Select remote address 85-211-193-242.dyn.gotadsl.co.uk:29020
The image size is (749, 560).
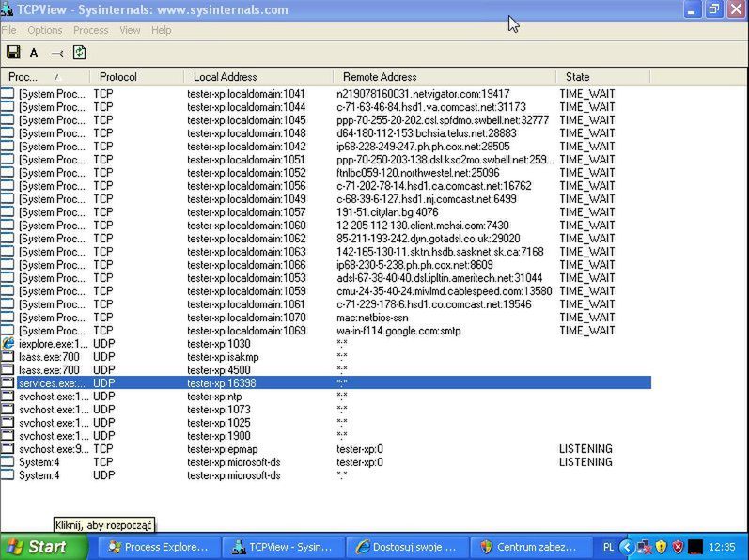[x=428, y=239]
